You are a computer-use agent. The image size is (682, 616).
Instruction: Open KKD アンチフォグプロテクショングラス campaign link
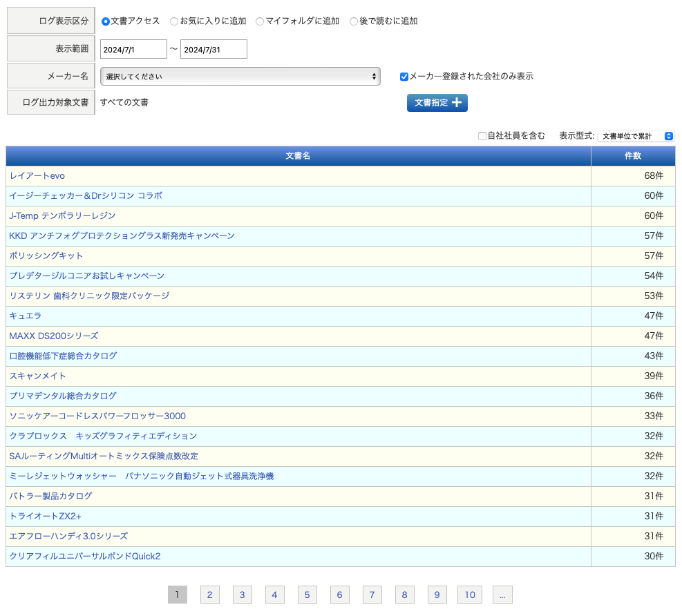[x=122, y=235]
